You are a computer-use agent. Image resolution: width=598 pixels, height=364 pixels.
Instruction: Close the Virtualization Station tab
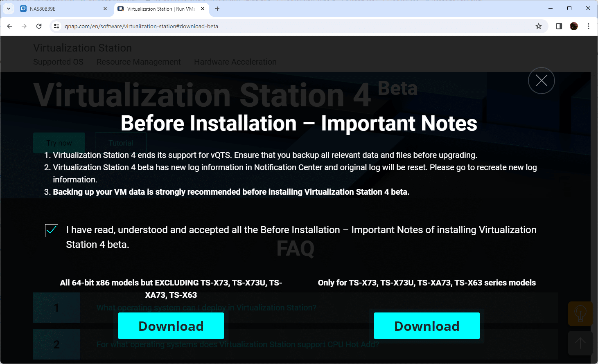coord(203,9)
